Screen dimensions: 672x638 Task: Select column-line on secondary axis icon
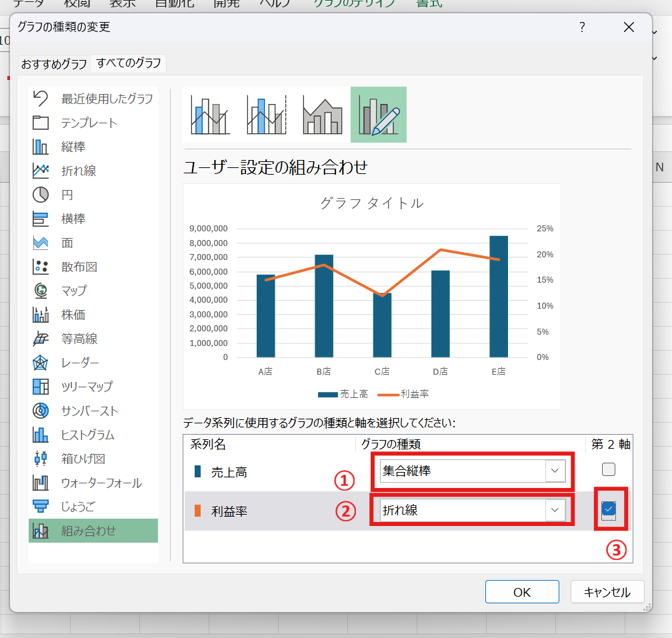click(266, 115)
